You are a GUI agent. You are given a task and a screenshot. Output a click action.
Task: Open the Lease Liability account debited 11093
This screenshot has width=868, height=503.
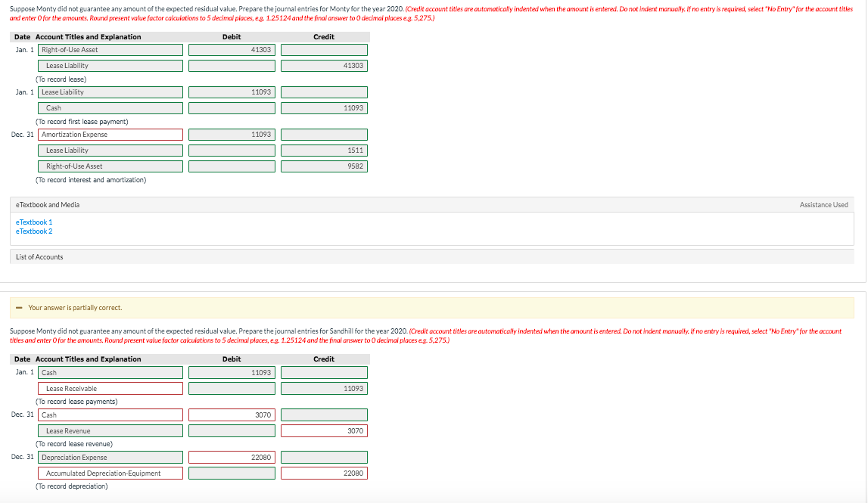pos(110,92)
